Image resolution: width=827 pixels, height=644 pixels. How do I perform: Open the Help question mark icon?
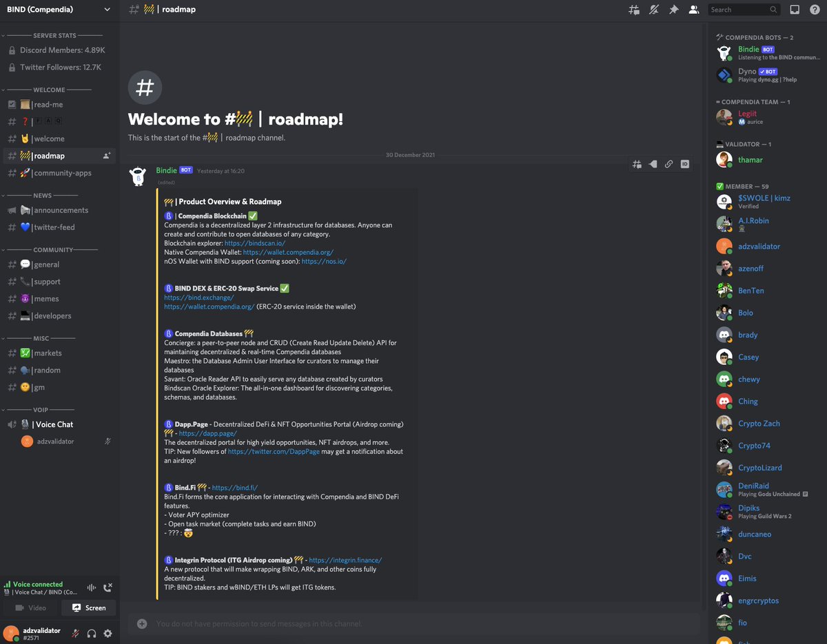coord(814,10)
